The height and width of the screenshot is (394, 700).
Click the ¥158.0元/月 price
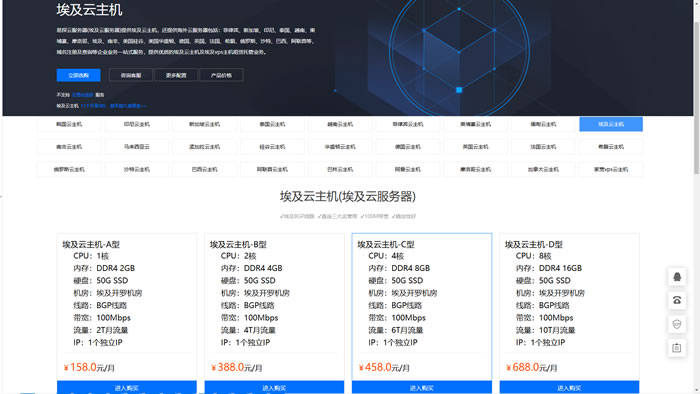[89, 367]
